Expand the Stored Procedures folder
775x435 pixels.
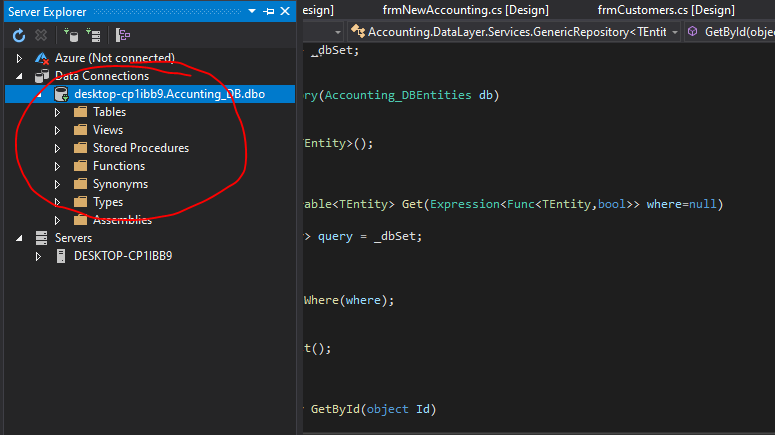tap(58, 148)
